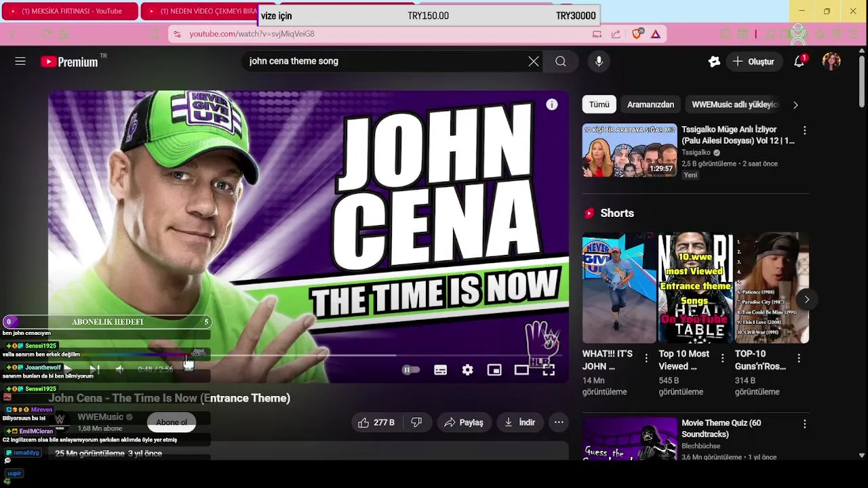
Task: Open options for TOP-10 Guns'n'Ros short
Action: click(799, 358)
